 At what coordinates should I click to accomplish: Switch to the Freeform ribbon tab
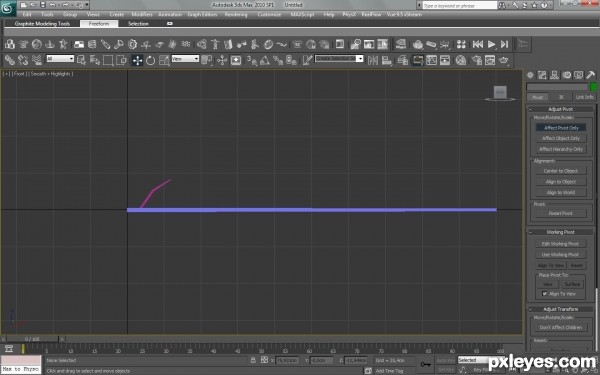[99, 24]
